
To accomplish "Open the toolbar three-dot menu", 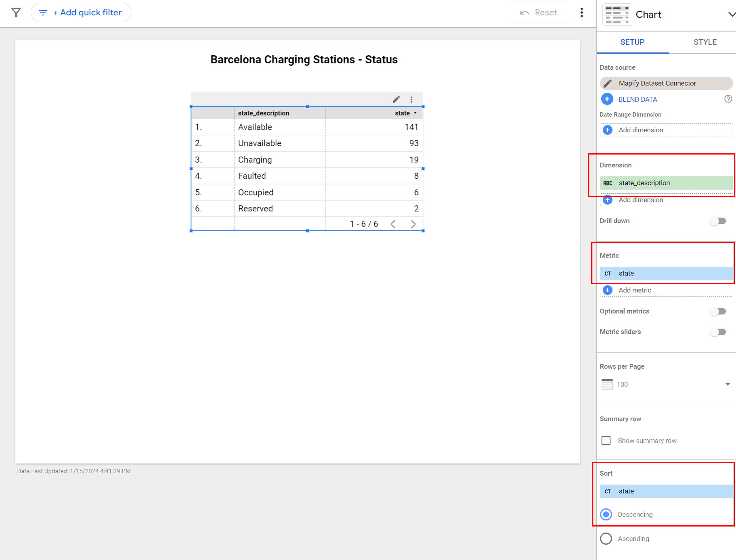I will 582,13.
